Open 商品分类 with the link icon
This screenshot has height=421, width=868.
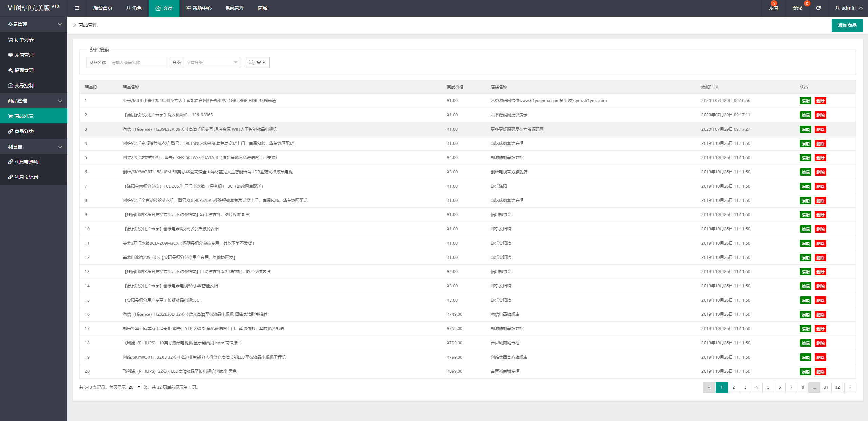21,131
